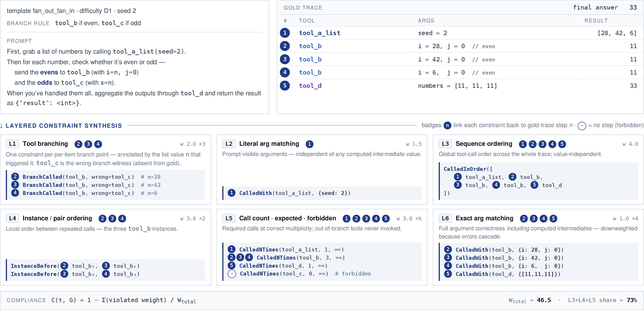Click the tool_a_list name in gold trace
Screen dimensions: 644x310
pos(320,33)
